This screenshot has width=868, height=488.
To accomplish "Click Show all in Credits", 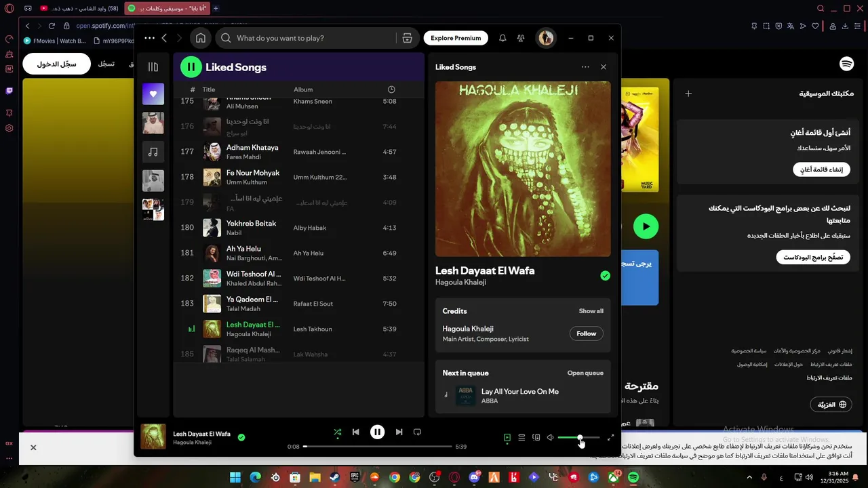I will (x=591, y=311).
